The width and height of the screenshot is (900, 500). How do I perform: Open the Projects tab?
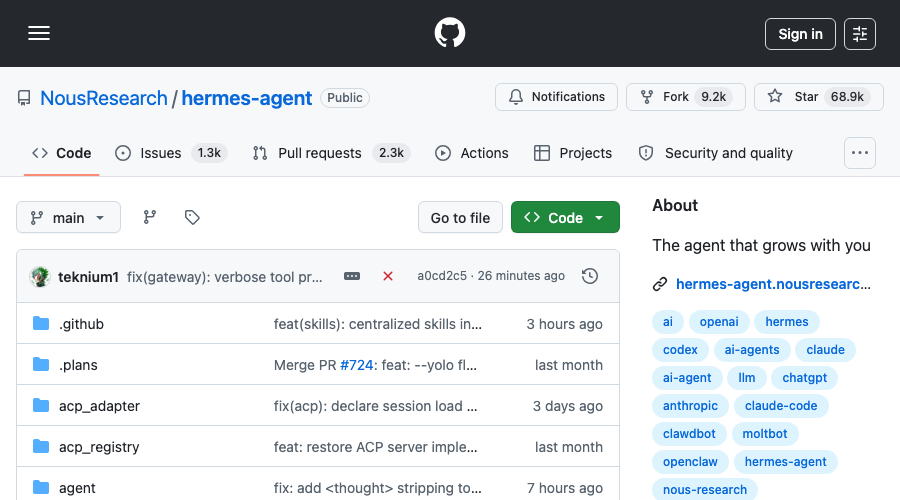coord(573,153)
